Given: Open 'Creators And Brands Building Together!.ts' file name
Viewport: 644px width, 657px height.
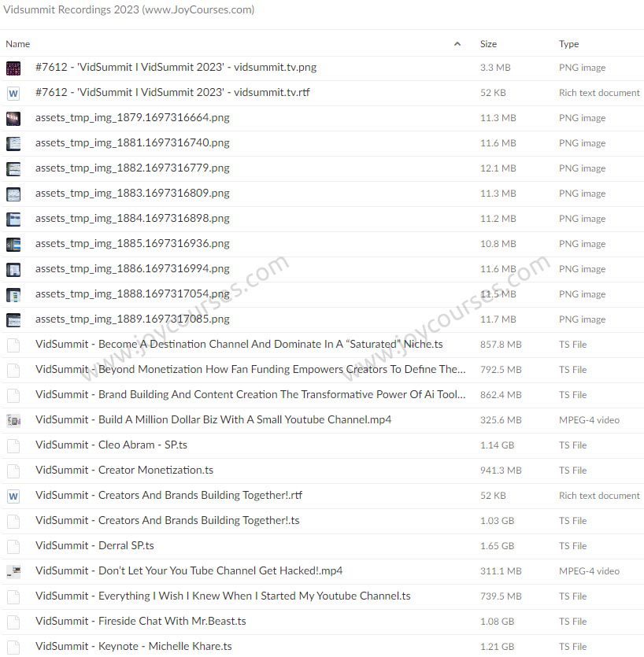Looking at the screenshot, I should tap(168, 520).
